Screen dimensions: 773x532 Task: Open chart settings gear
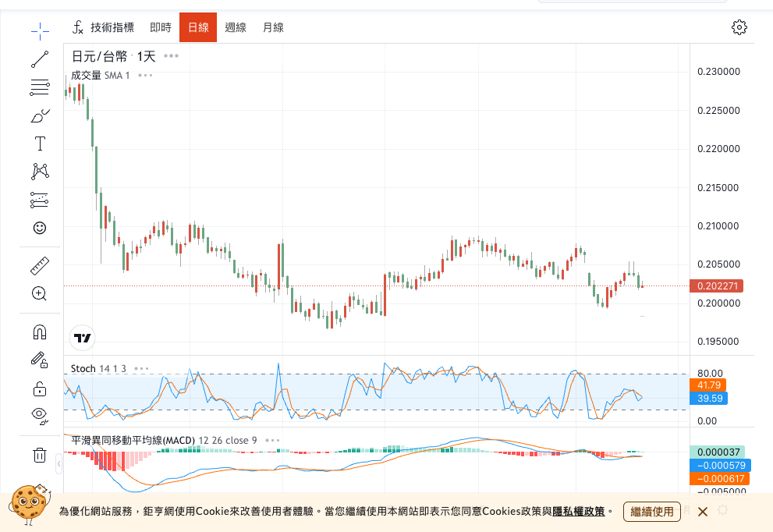739,27
